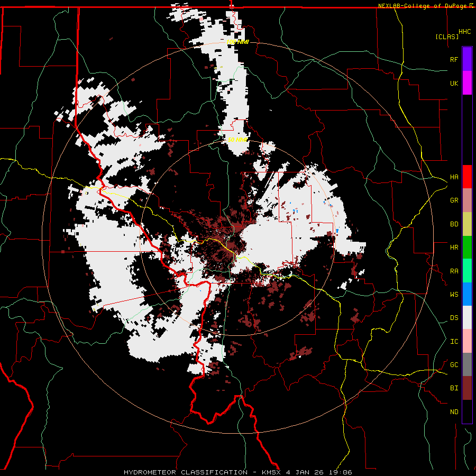Select the DS white legend swatch
Viewport: 476px width, 476px height.
click(x=467, y=317)
